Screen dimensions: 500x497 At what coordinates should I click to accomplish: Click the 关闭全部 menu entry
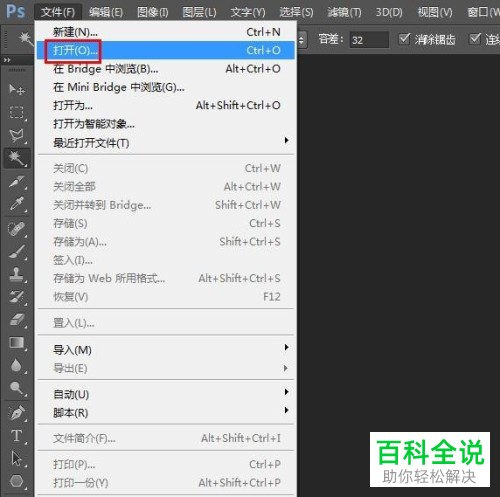tap(166, 186)
